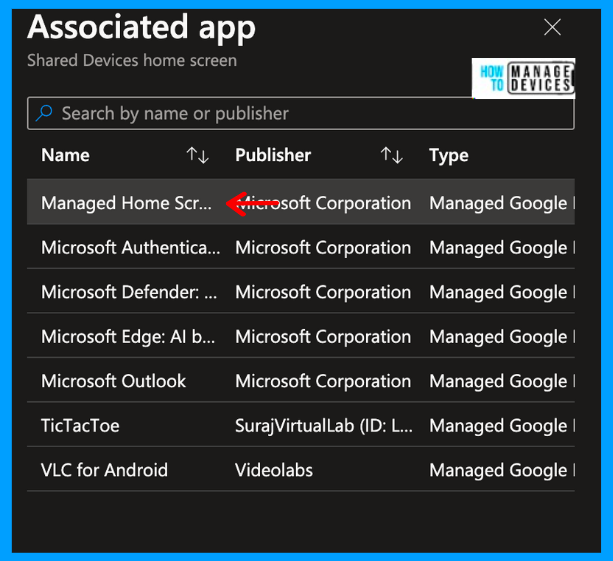
Task: Click Managed Google type in Managed Home Screen row
Action: click(x=502, y=203)
